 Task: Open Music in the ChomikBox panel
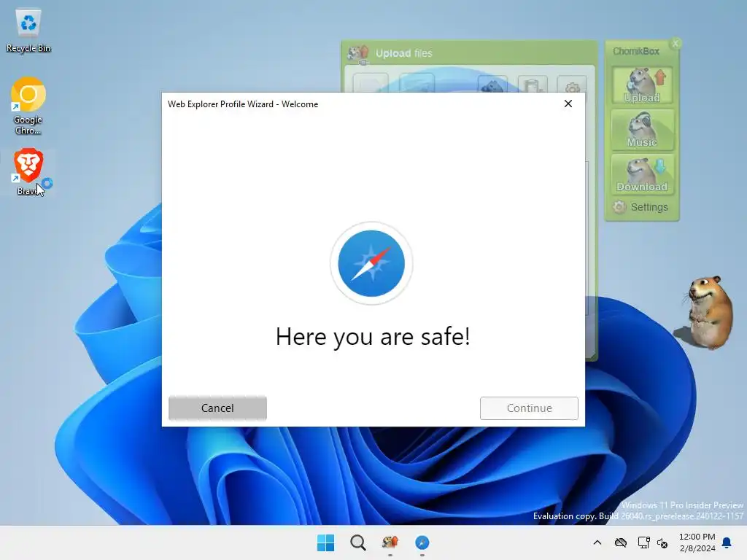pos(642,130)
